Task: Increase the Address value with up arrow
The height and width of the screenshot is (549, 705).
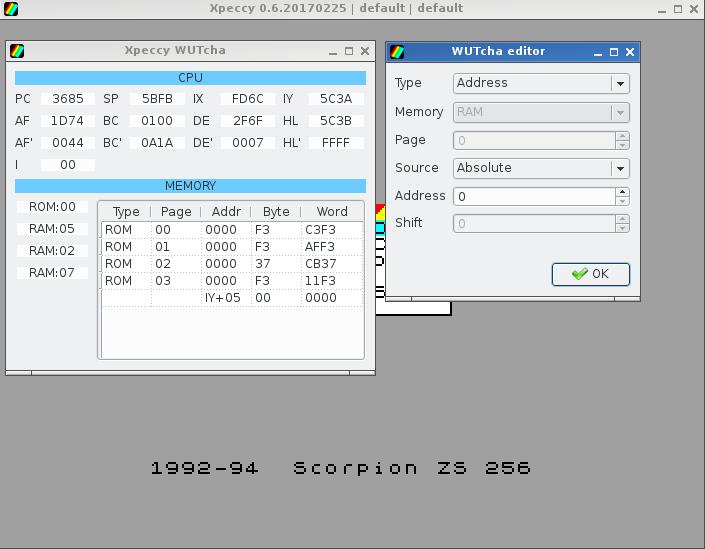Action: click(x=622, y=192)
